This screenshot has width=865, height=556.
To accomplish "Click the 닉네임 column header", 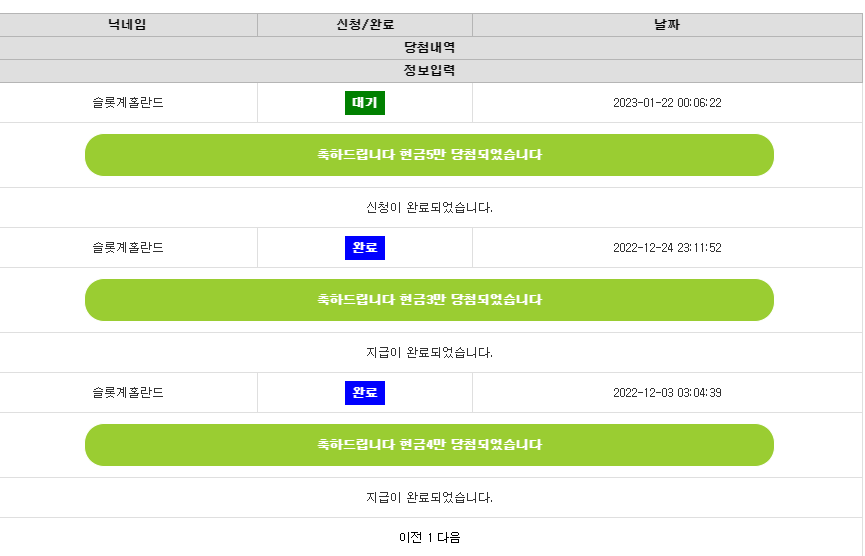I will click(x=127, y=25).
